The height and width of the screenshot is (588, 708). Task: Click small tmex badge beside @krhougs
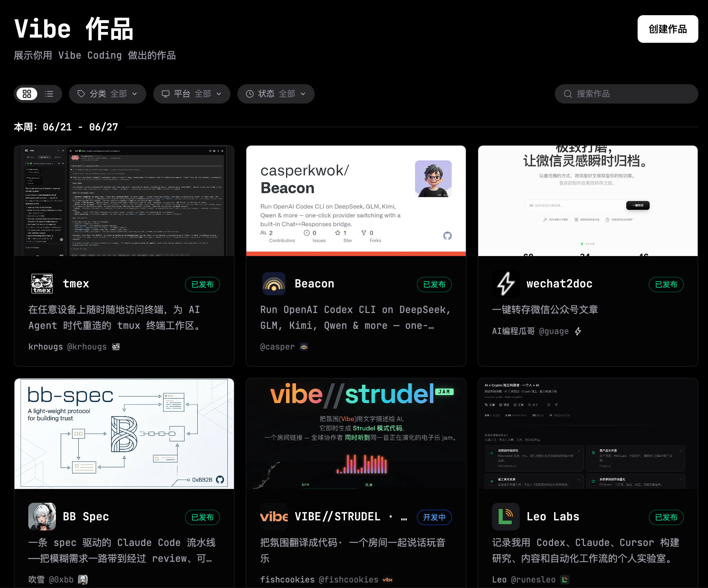click(x=116, y=347)
